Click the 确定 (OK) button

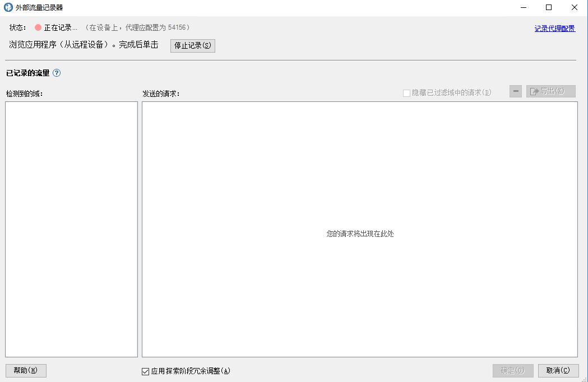[x=512, y=370]
